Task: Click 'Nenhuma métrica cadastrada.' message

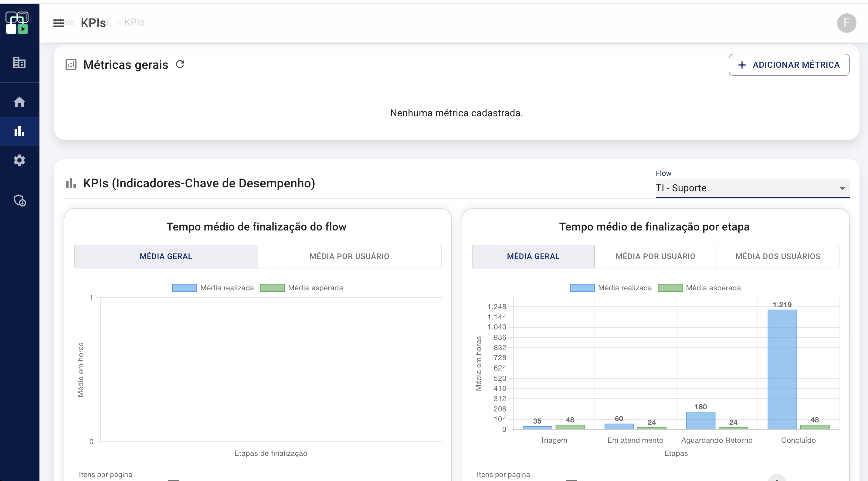Action: tap(456, 113)
